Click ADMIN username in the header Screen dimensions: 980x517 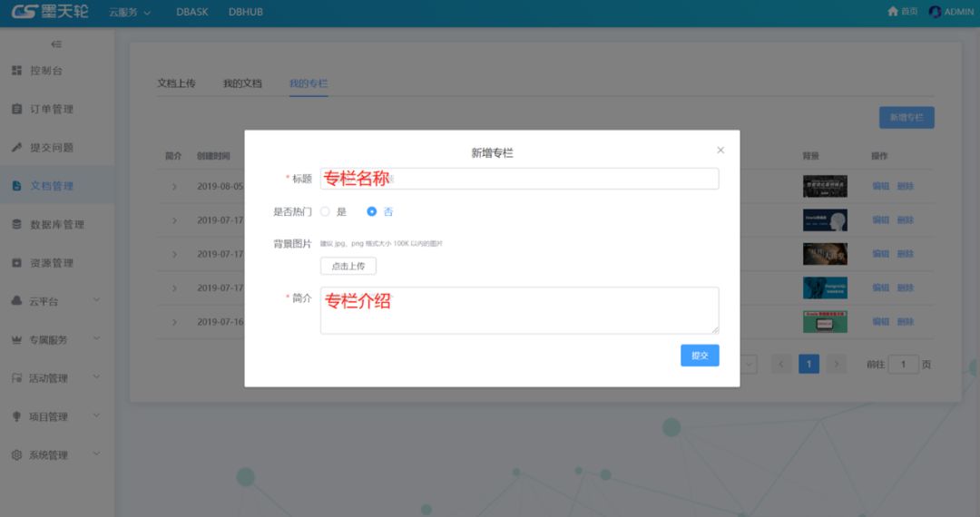click(959, 12)
